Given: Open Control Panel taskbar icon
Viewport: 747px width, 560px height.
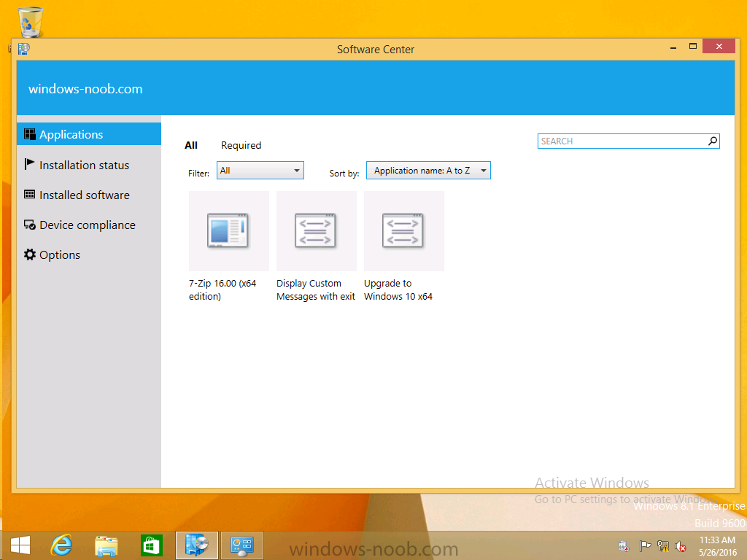Looking at the screenshot, I should point(242,545).
